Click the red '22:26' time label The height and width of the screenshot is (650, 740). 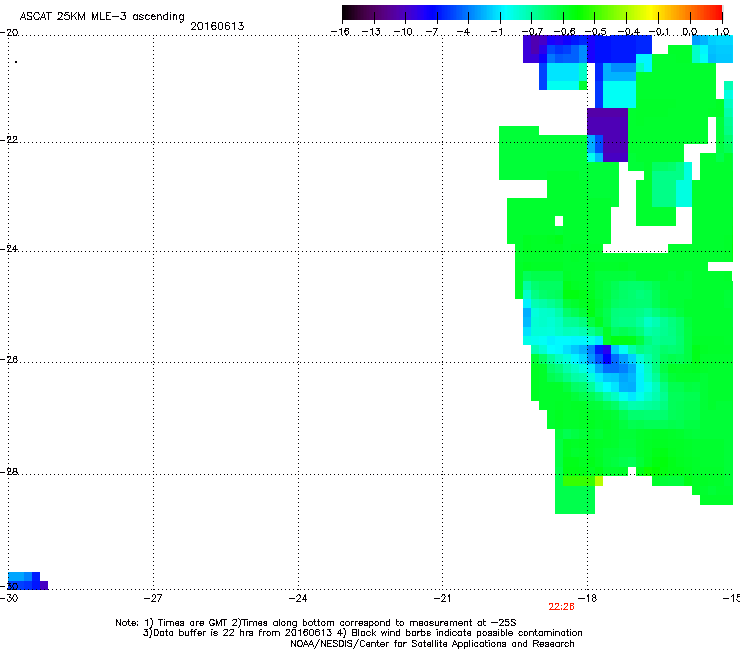pyautogui.click(x=561, y=607)
